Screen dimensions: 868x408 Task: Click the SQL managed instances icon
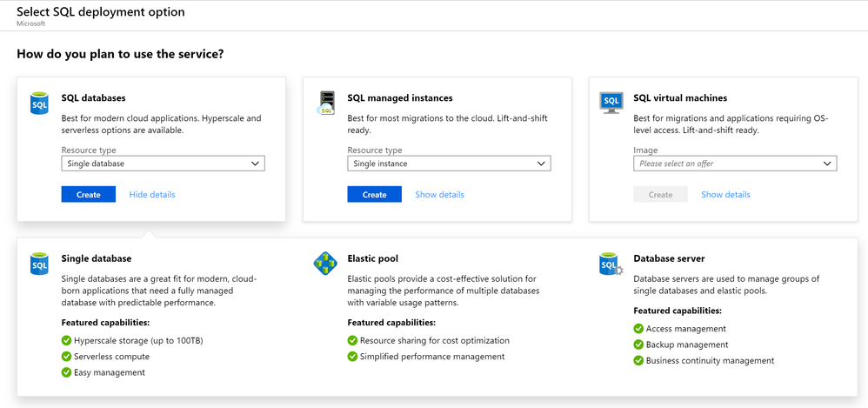[326, 103]
